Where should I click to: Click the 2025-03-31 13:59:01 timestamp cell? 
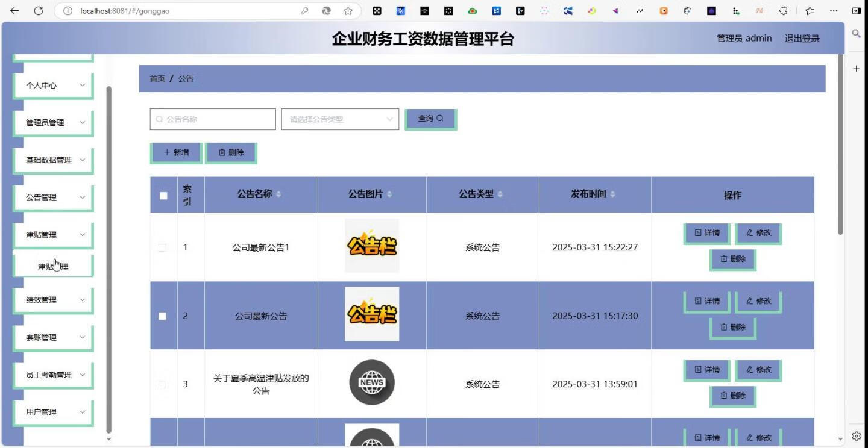595,384
